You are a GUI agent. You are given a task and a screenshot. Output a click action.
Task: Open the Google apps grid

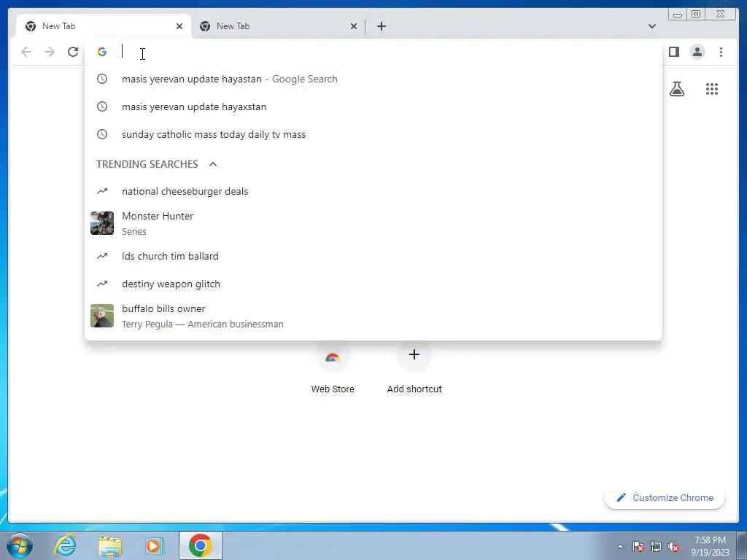712,89
